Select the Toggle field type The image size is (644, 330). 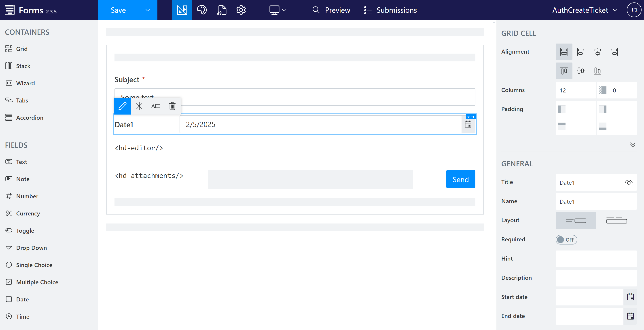coord(20,231)
